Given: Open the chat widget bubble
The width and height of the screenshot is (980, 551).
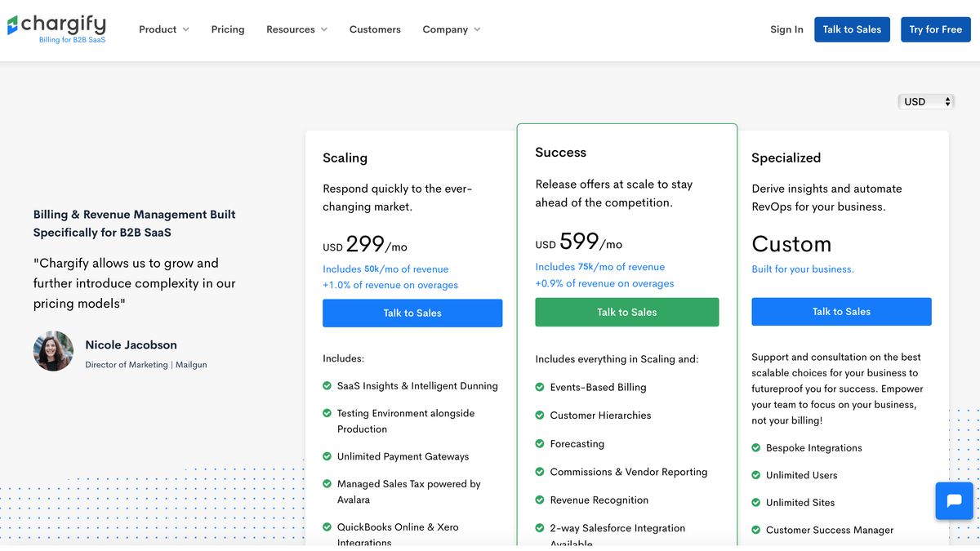Looking at the screenshot, I should point(954,500).
